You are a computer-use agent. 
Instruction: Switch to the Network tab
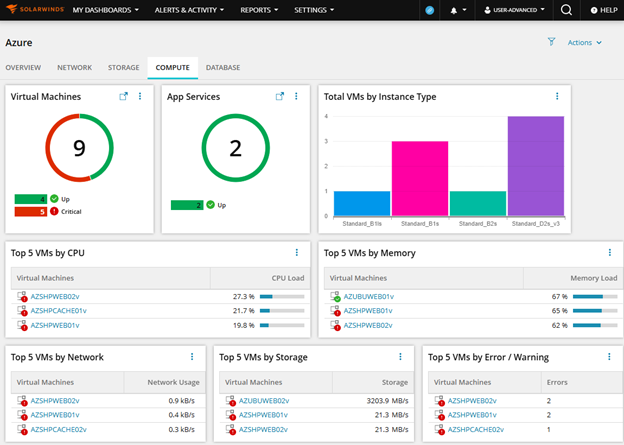click(x=74, y=68)
